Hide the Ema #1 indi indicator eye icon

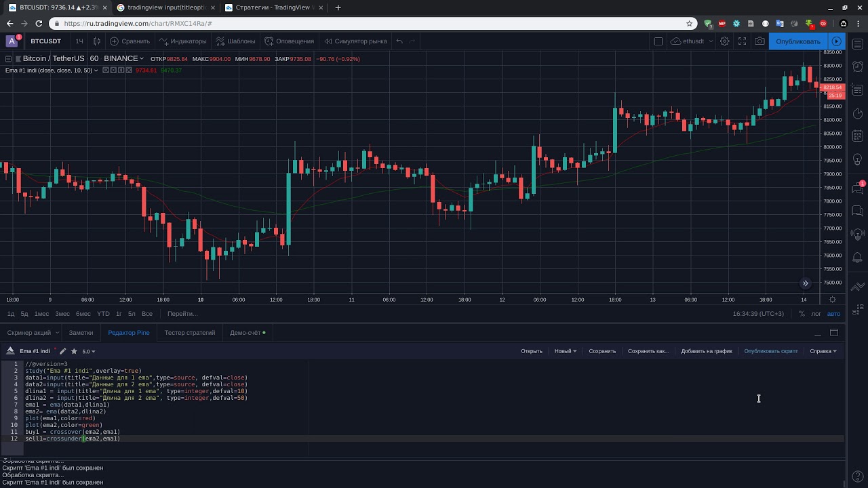click(x=106, y=70)
